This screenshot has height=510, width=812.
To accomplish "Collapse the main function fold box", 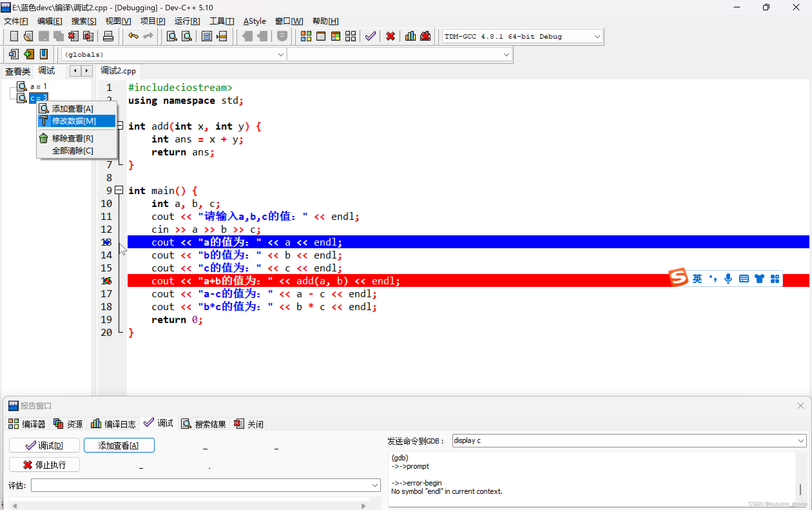I will tap(119, 190).
